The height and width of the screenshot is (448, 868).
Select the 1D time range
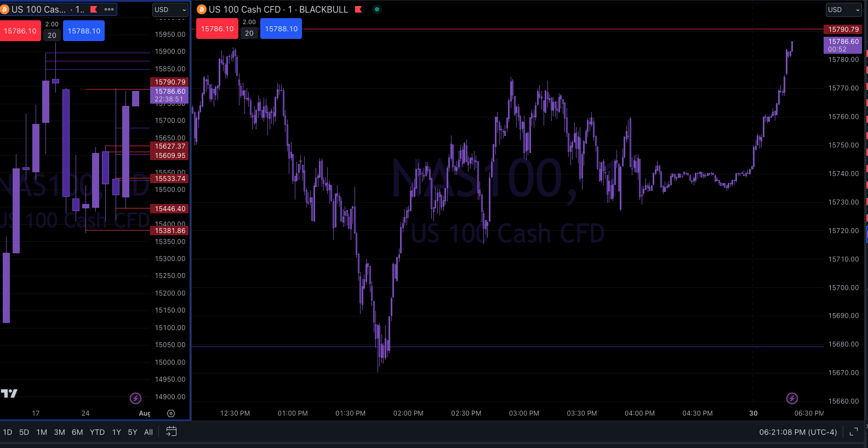click(8, 432)
